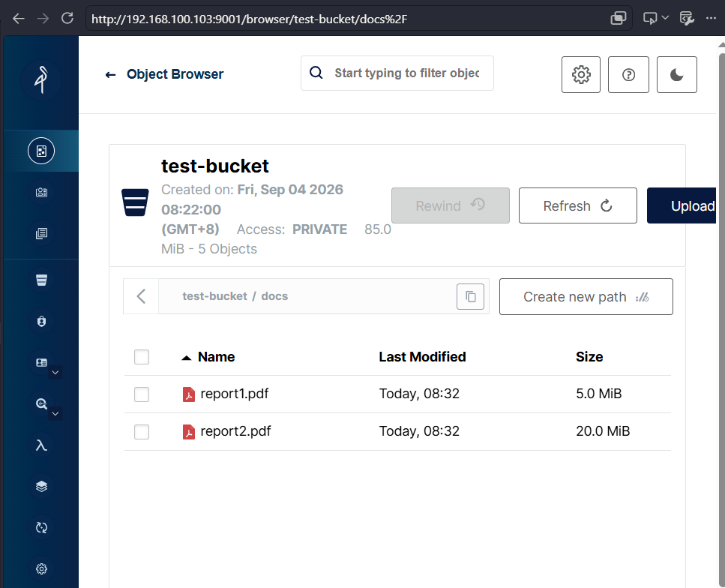
Task: Open the Object Browser sidebar icon
Action: (41, 151)
